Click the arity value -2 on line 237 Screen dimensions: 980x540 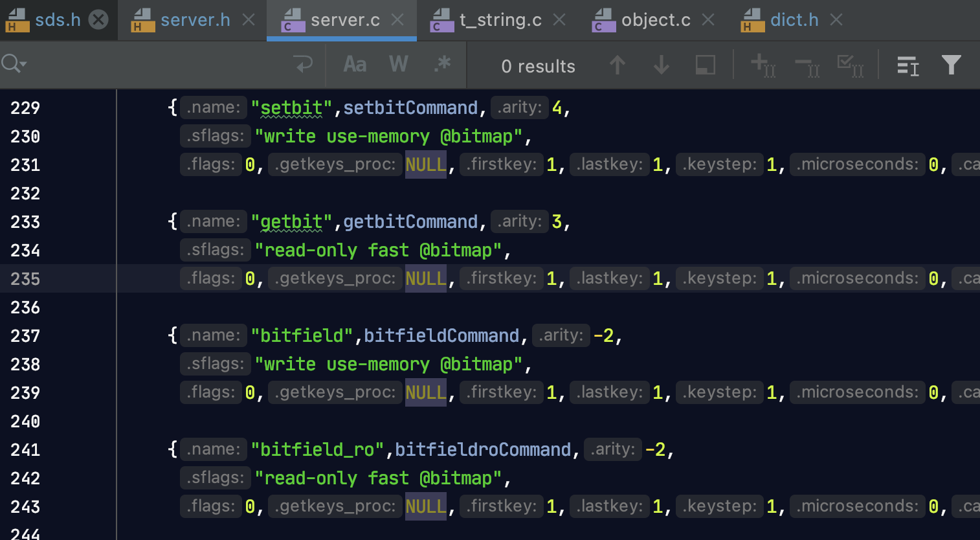pyautogui.click(x=603, y=336)
